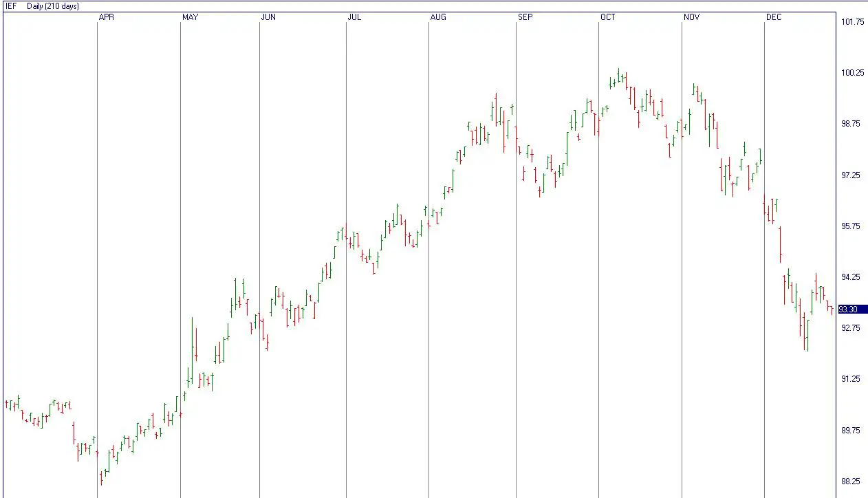
Task: Select the JUN month marker
Action: 268,17
